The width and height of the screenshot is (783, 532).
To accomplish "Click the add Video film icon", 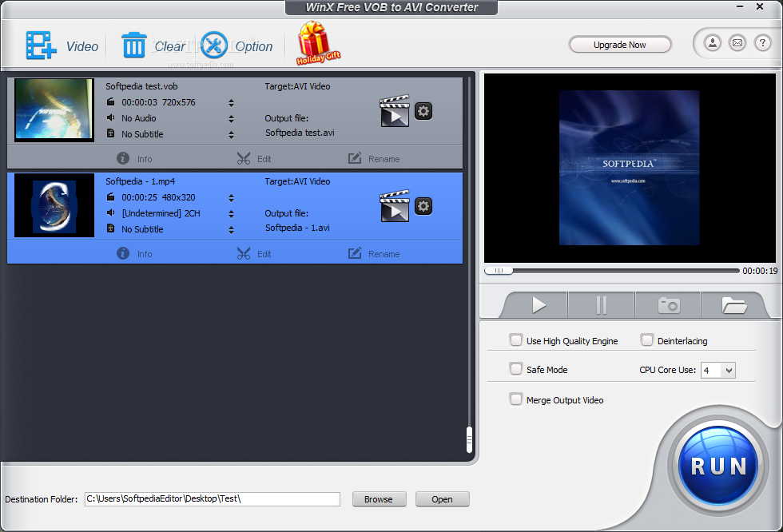I will pyautogui.click(x=41, y=46).
